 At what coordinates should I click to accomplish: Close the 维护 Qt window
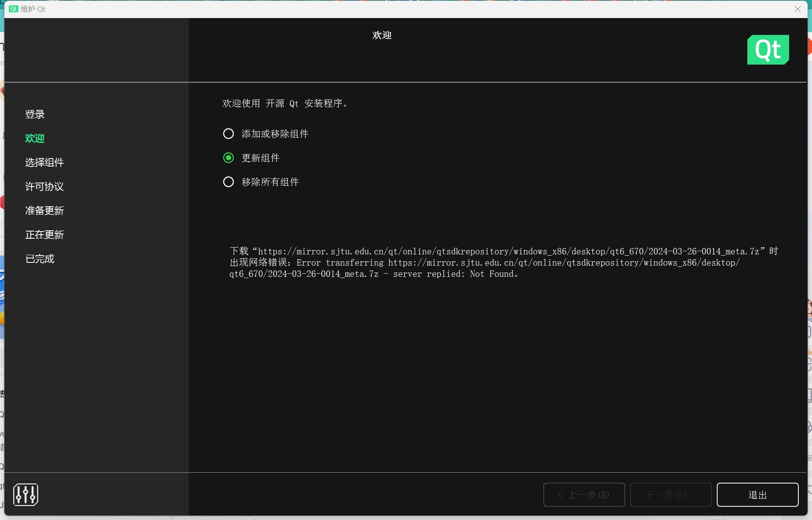point(798,9)
